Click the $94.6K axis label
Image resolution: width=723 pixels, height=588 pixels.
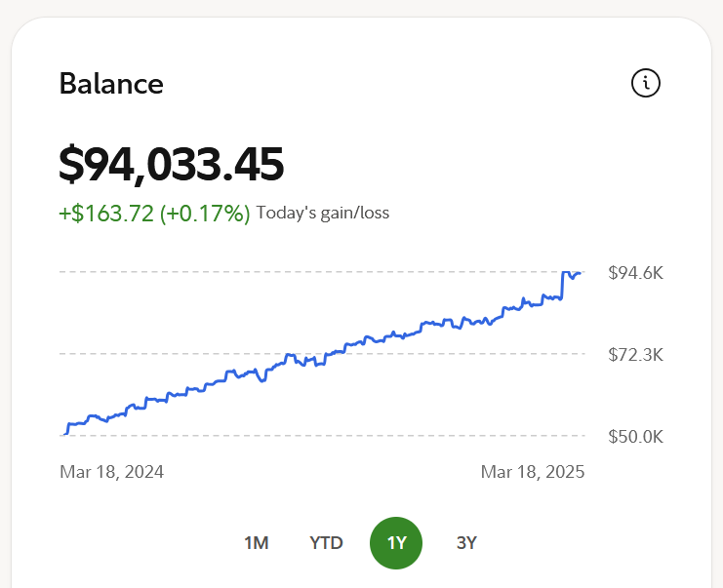click(635, 273)
